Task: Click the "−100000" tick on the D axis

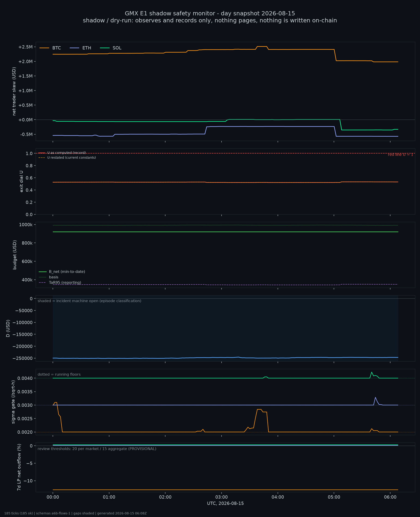Action: point(23,322)
